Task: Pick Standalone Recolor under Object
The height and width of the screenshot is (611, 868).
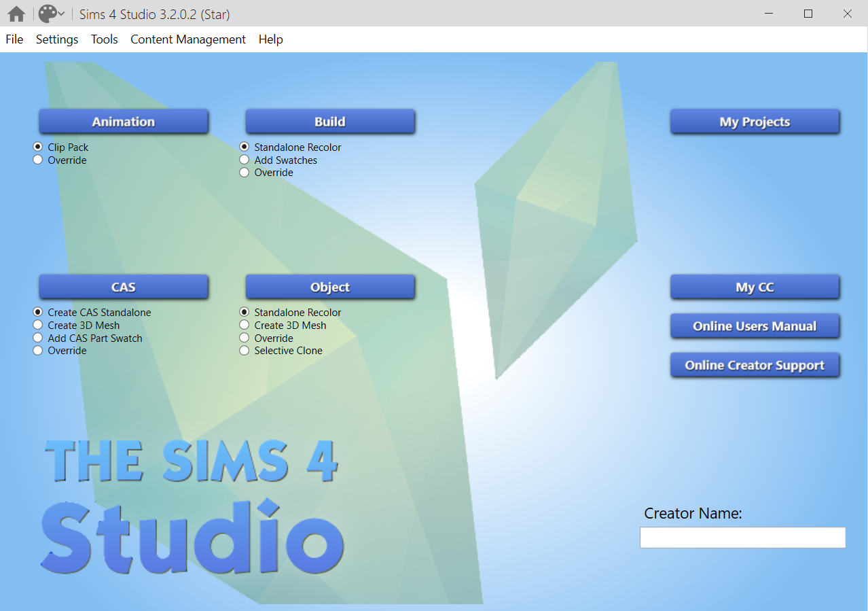Action: [x=244, y=312]
